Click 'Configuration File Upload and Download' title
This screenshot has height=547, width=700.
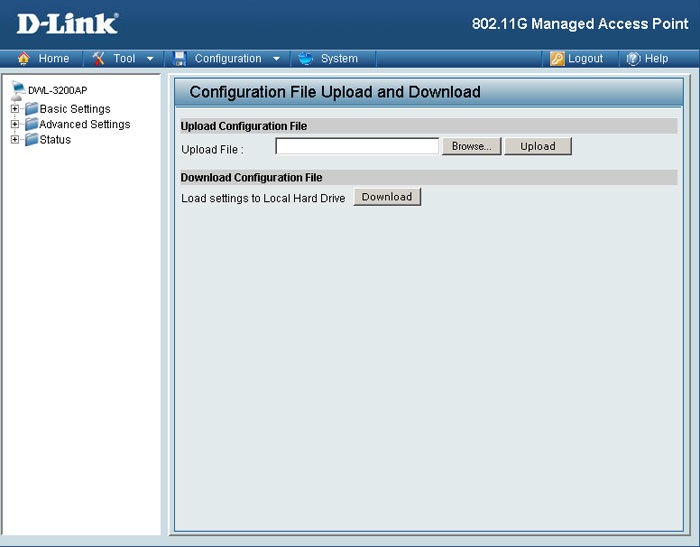[335, 92]
